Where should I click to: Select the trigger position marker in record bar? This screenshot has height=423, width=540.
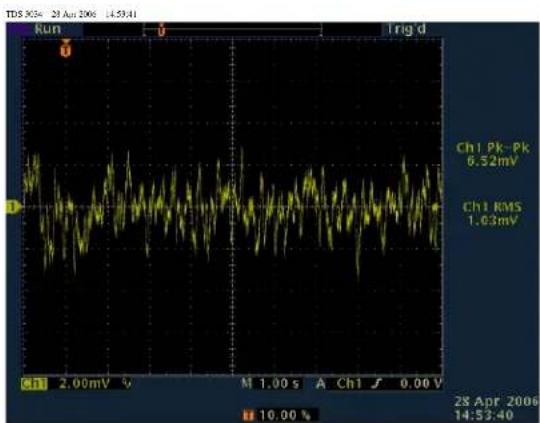161,30
